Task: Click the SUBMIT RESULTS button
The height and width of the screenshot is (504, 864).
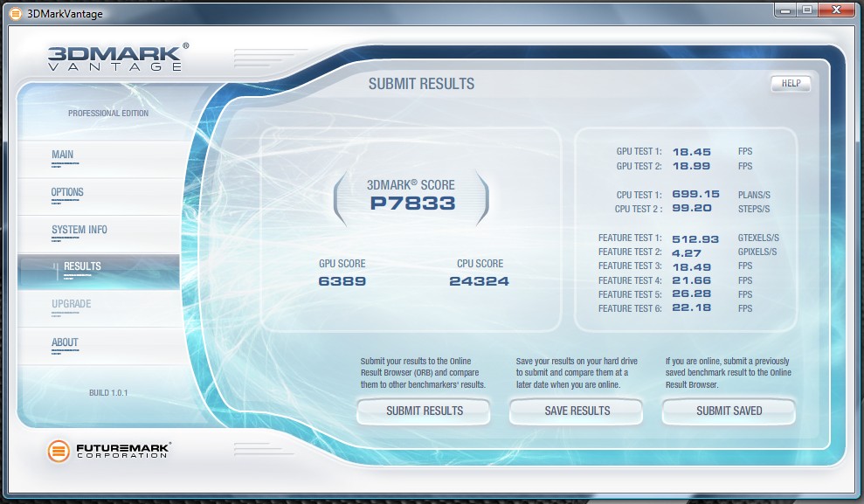Action: pos(424,411)
